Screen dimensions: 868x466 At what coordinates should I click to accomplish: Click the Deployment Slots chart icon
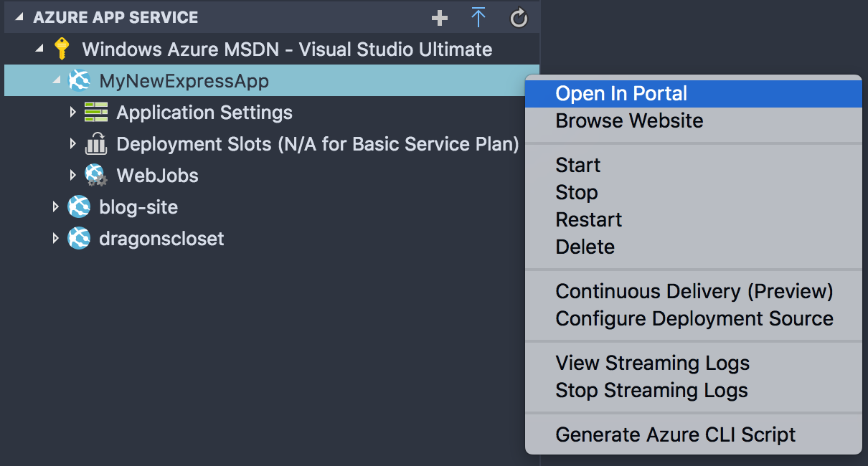96,144
